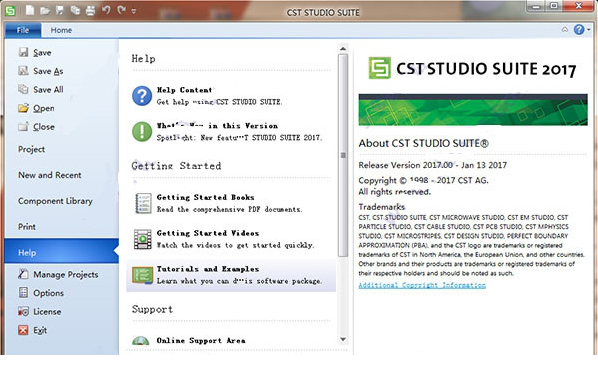Viewport: 598px width, 369px height.
Task: Click the 'All rights reserved.' text
Action: (x=394, y=192)
